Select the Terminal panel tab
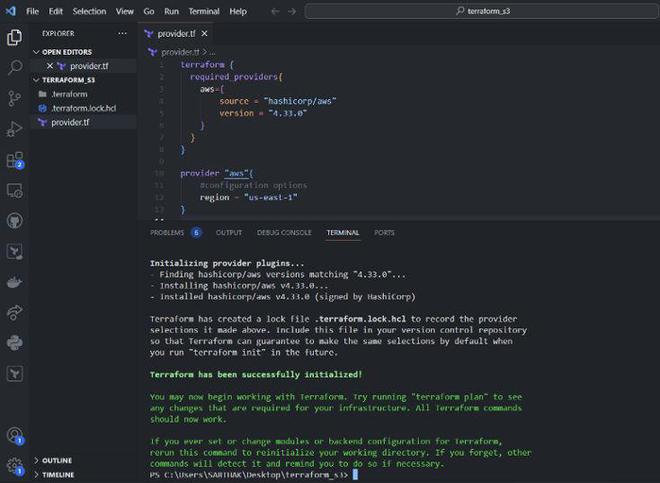 [343, 232]
